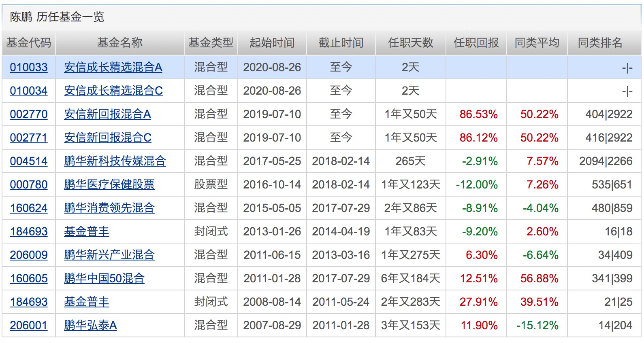
Task: Open fund 鹏华中国50混合
Action: [x=104, y=278]
